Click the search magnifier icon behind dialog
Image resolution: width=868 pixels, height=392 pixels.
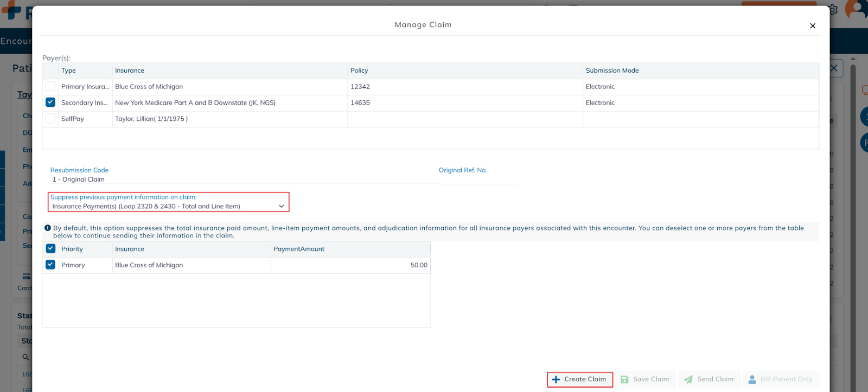pyautogui.click(x=25, y=357)
